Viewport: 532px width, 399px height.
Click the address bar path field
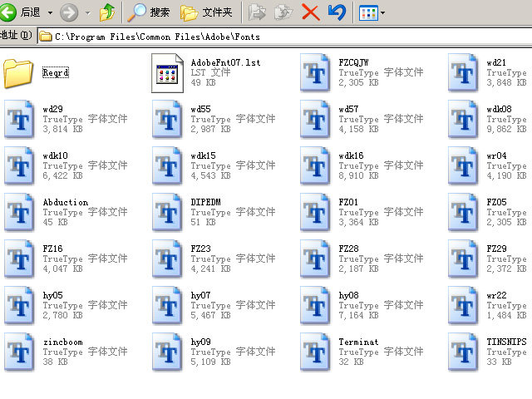click(284, 37)
